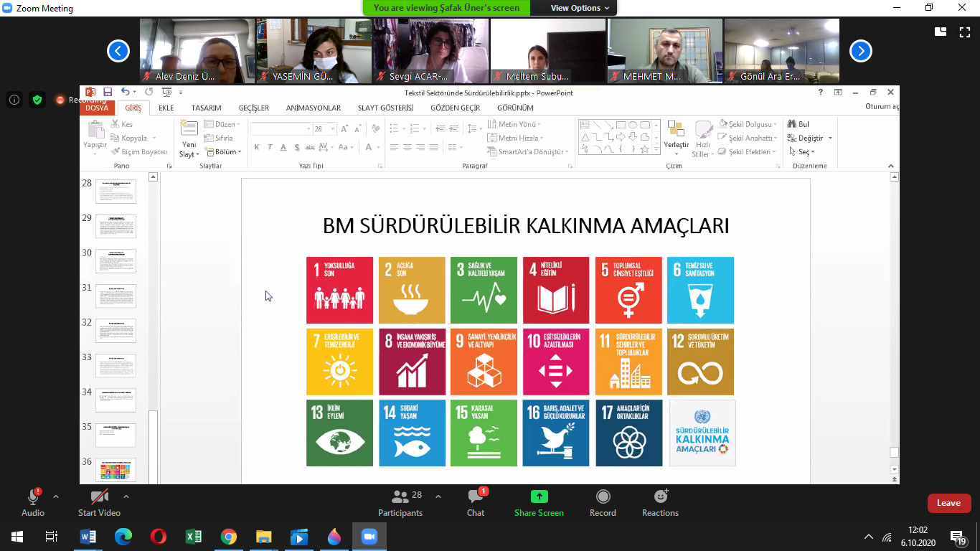980x551 pixels.
Task: Switch to SLAYT GÖSTERİSİ ribbon tab
Action: (x=386, y=108)
